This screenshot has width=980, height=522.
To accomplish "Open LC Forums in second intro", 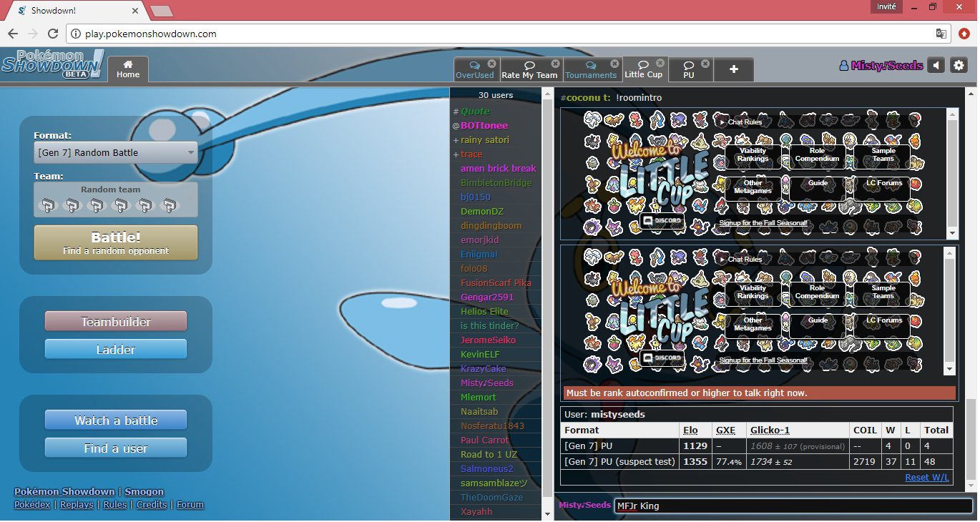I will pos(883,325).
